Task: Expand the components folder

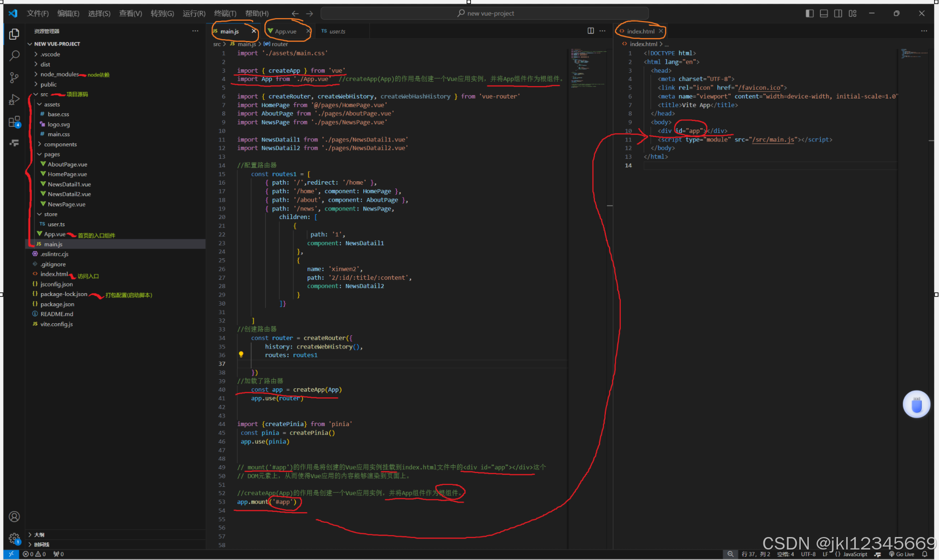Action: tap(60, 144)
